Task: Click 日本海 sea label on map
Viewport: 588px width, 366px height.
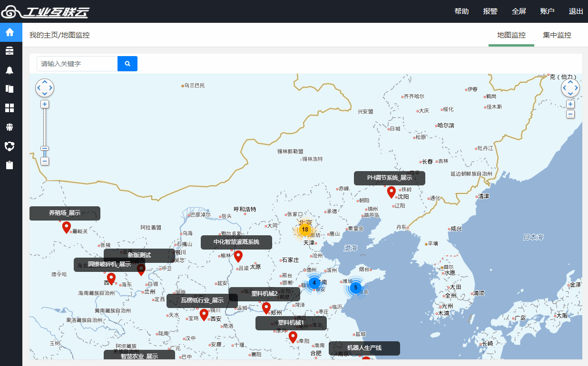Action: tap(533, 237)
